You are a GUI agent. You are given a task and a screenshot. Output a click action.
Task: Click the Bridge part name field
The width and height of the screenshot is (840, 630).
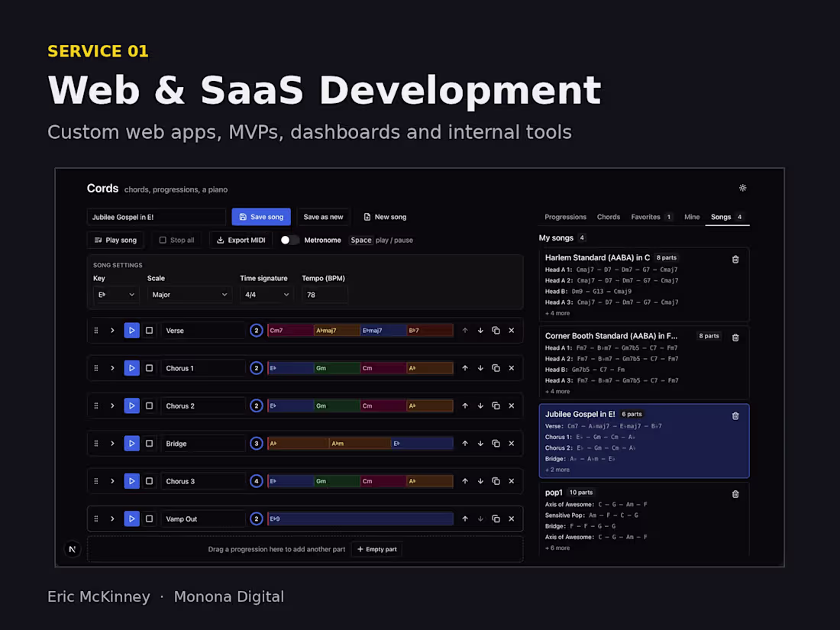coord(203,444)
